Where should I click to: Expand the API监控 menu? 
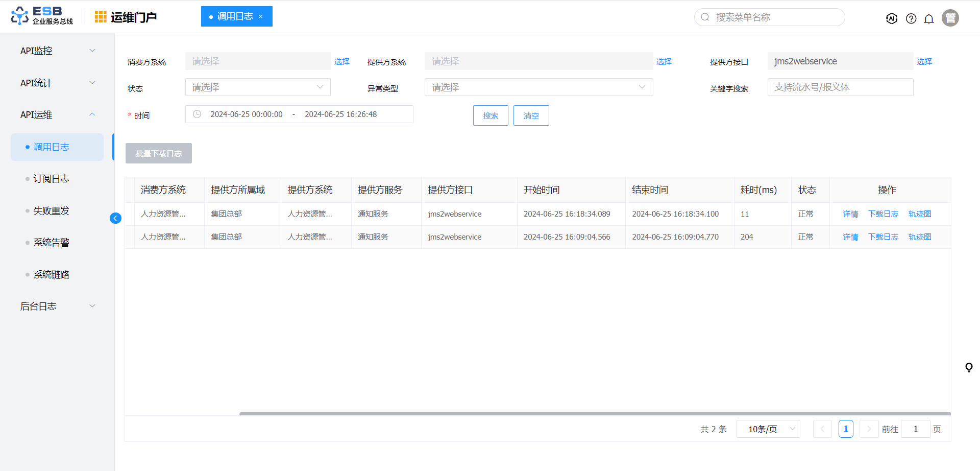pyautogui.click(x=57, y=51)
